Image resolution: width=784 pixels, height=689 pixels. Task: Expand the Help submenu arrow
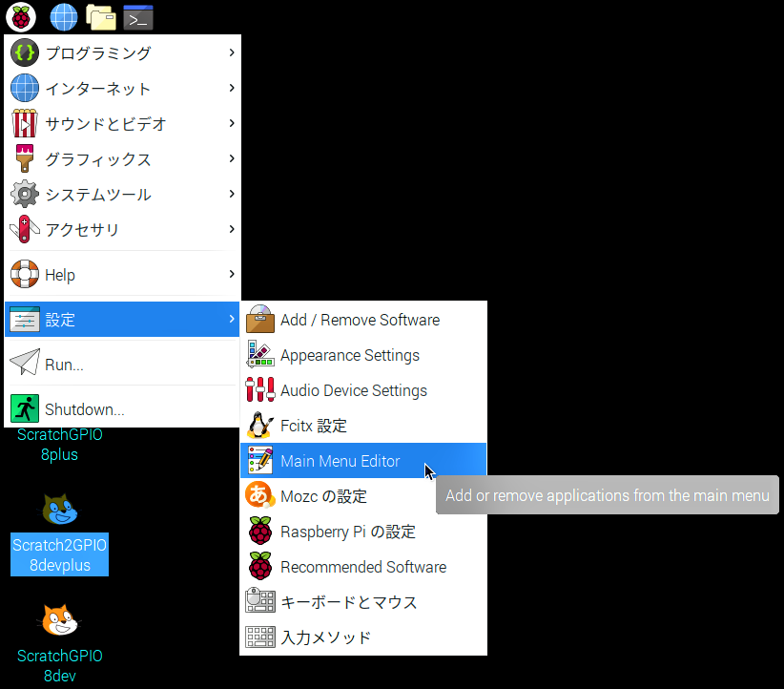pos(232,274)
